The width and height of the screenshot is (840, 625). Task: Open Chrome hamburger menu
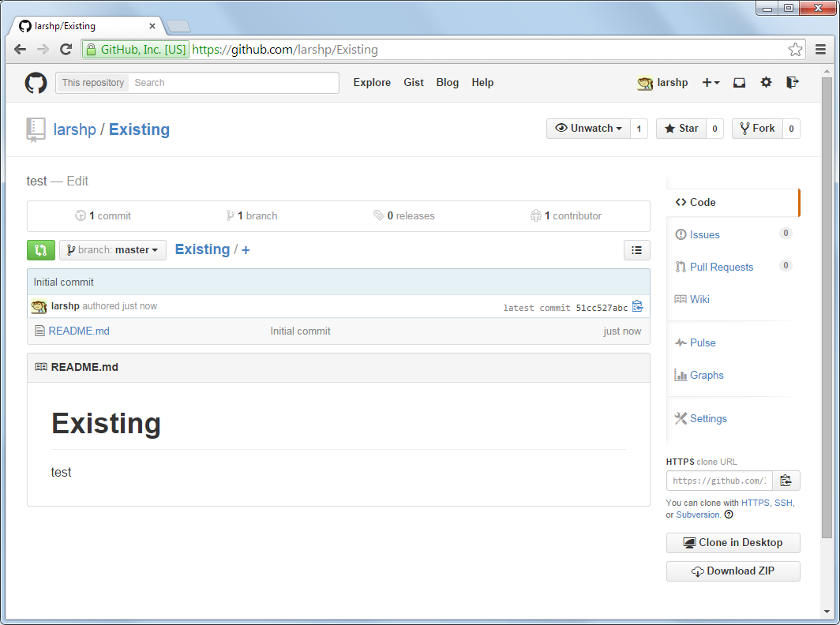[x=820, y=49]
